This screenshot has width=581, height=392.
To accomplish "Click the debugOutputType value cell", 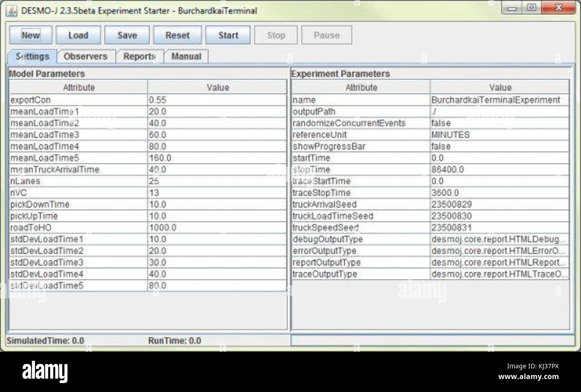I will (x=500, y=239).
